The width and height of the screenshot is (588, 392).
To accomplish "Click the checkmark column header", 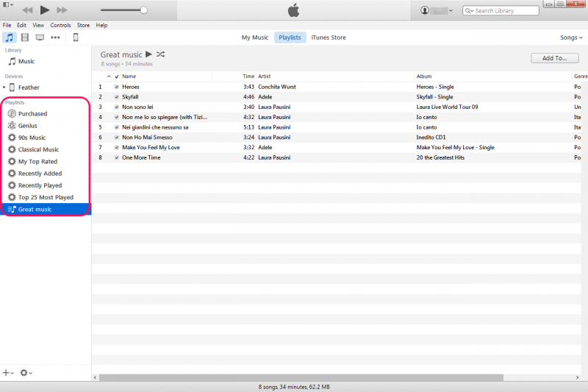I will point(117,76).
